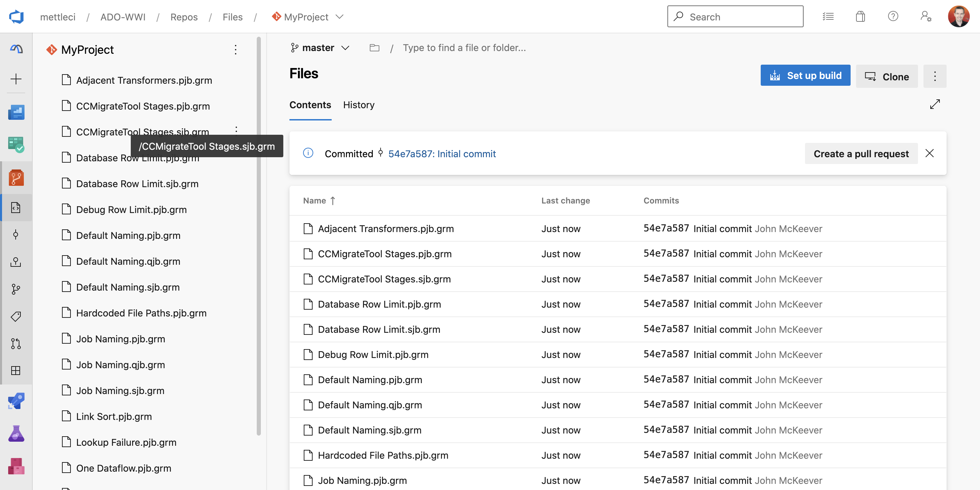Open the Azure DevOps home logo
This screenshot has width=980, height=490.
coord(16,17)
